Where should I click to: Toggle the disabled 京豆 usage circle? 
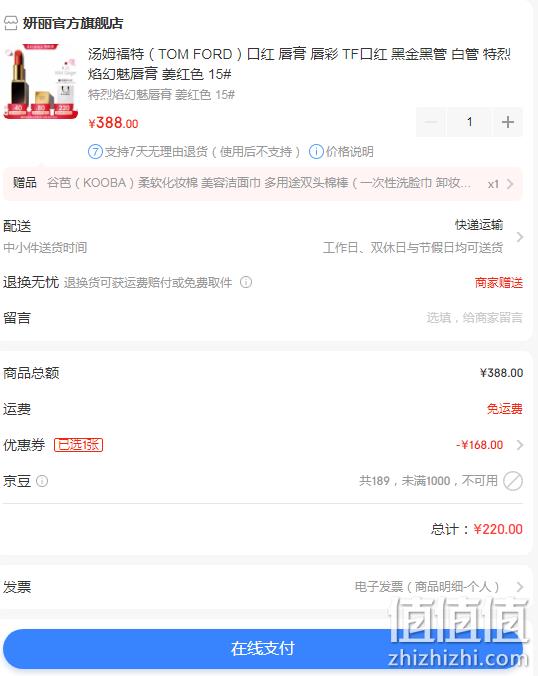pos(513,481)
